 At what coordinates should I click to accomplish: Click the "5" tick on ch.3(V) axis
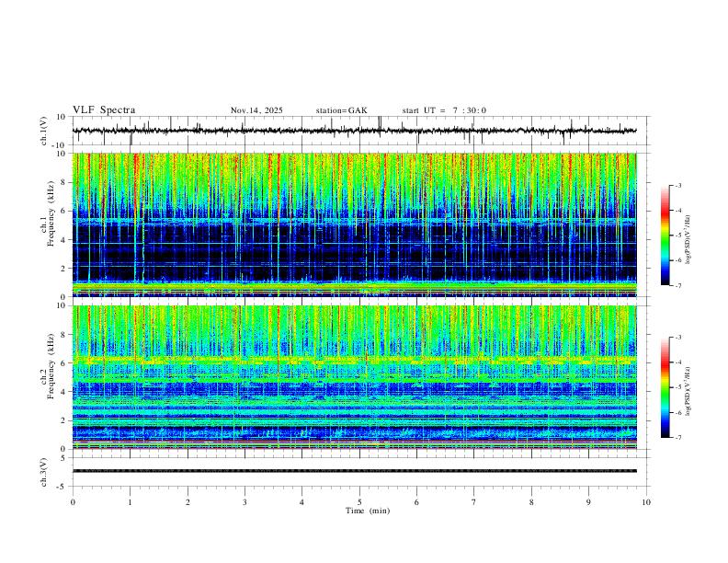[x=64, y=458]
